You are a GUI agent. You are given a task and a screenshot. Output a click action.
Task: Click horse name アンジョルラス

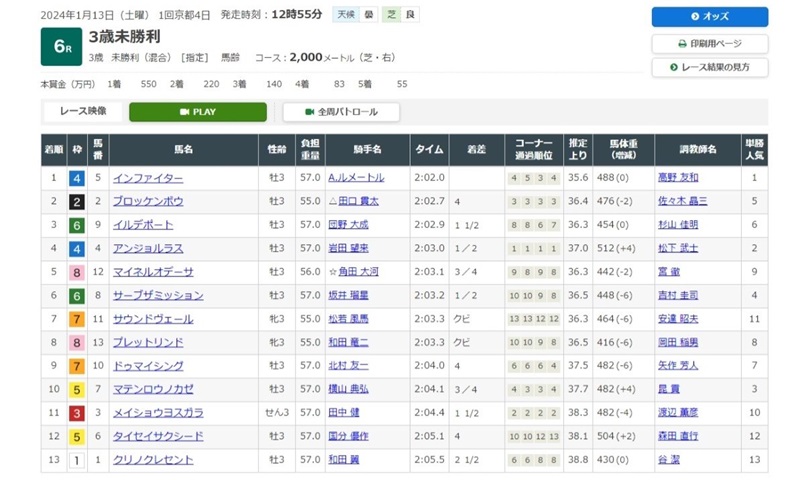[148, 248]
